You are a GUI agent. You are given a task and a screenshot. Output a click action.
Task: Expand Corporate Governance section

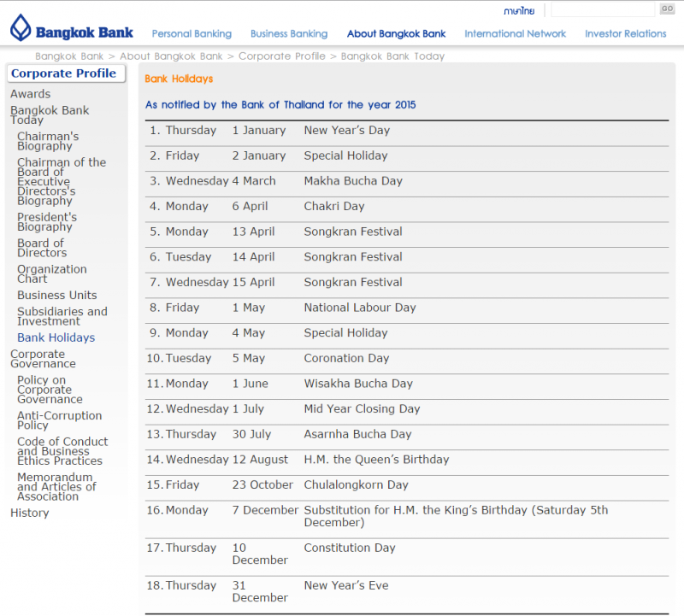click(43, 359)
